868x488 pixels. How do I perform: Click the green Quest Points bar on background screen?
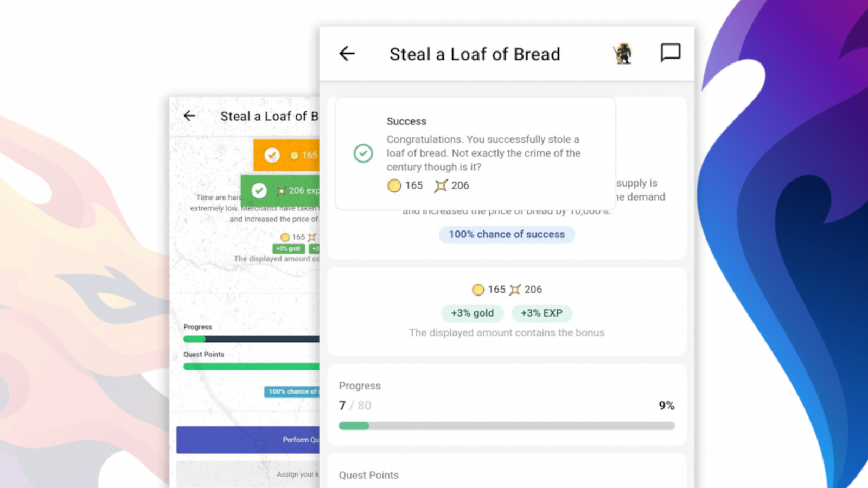click(x=251, y=367)
